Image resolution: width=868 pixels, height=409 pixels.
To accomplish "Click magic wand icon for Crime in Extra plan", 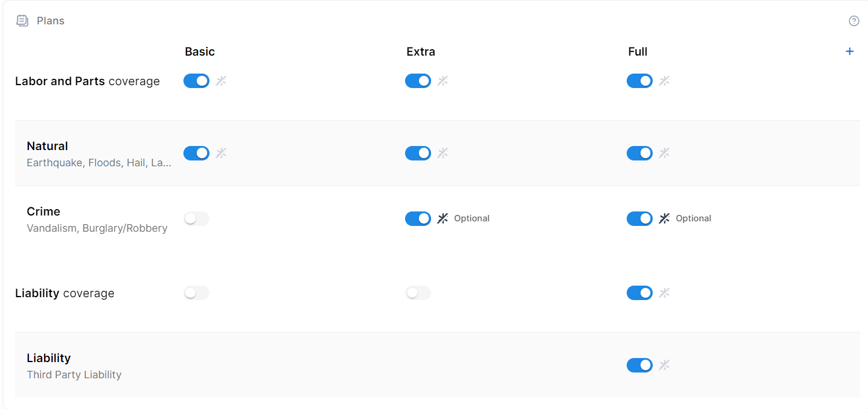I will [x=443, y=218].
